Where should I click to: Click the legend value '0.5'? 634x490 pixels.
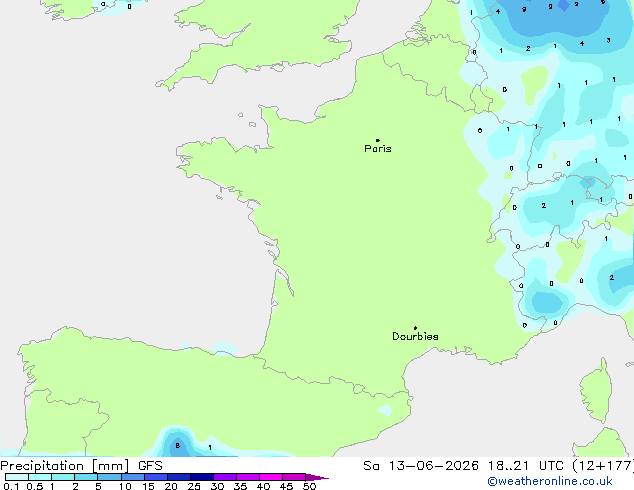pos(34,486)
